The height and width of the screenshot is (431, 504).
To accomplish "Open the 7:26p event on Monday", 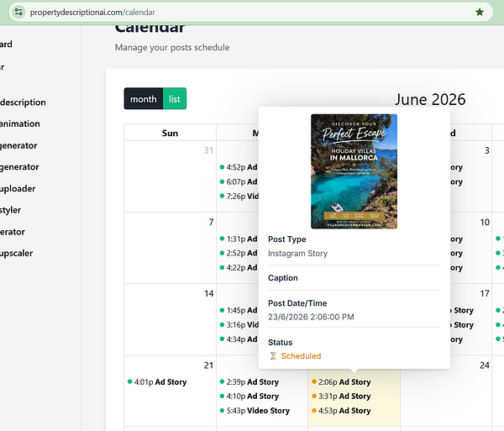I will [239, 196].
